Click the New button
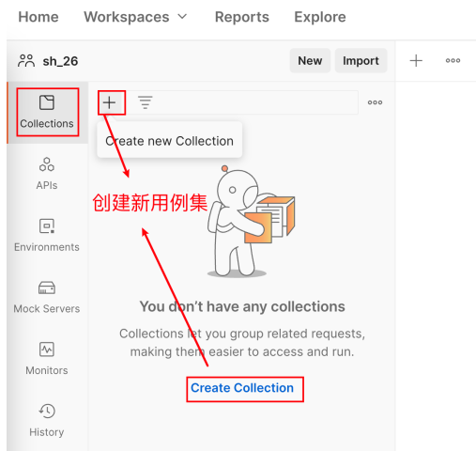The width and height of the screenshot is (476, 451). pos(310,61)
